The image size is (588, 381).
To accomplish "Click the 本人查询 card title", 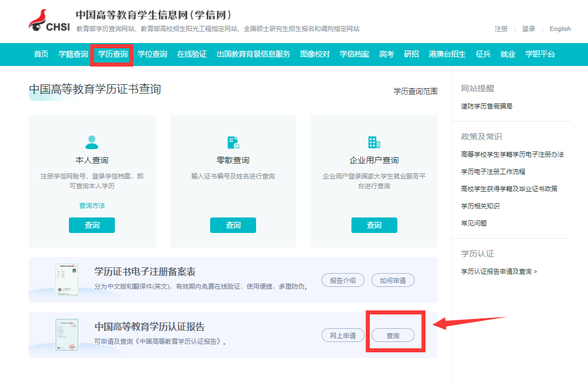I will click(92, 160).
